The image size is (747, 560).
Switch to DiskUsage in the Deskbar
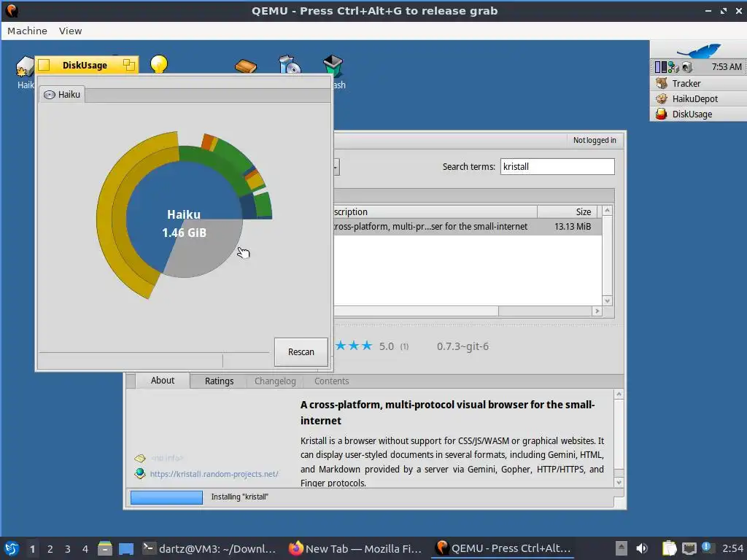pos(699,114)
